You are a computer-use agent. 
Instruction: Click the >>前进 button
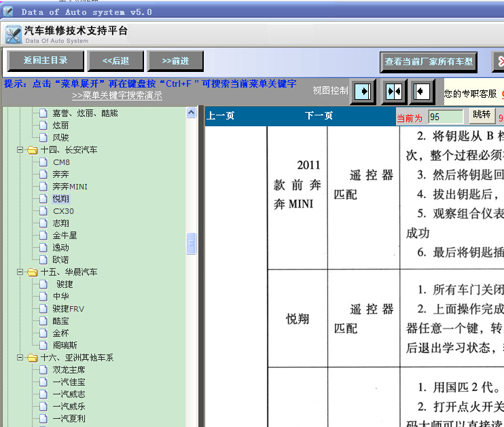pos(175,60)
